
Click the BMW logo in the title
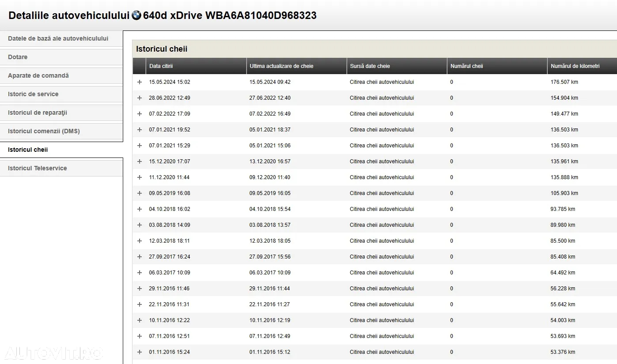tap(136, 15)
